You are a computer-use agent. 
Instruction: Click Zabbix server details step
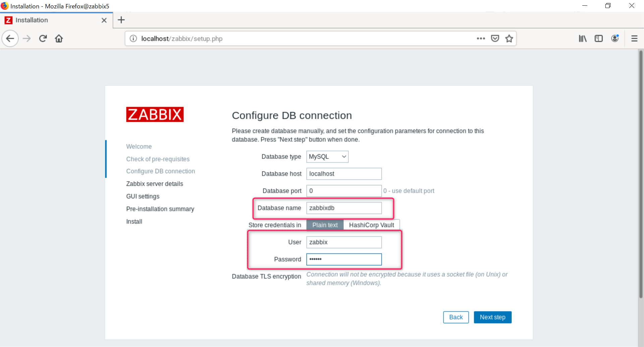click(155, 184)
